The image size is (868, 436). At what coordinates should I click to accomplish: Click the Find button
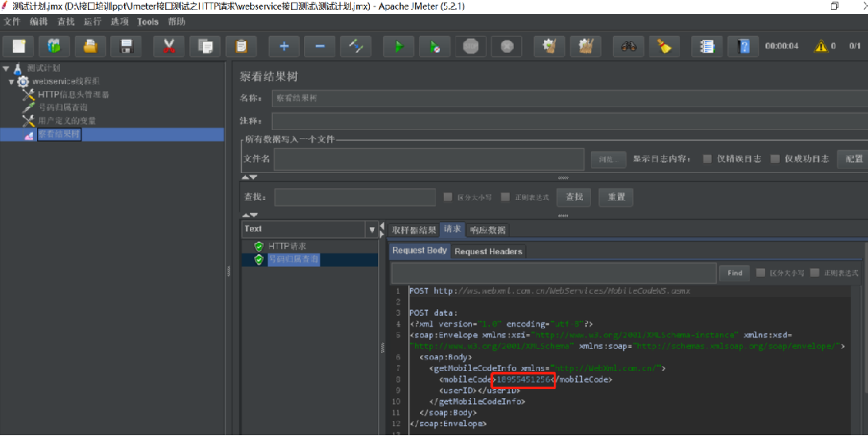tap(735, 272)
